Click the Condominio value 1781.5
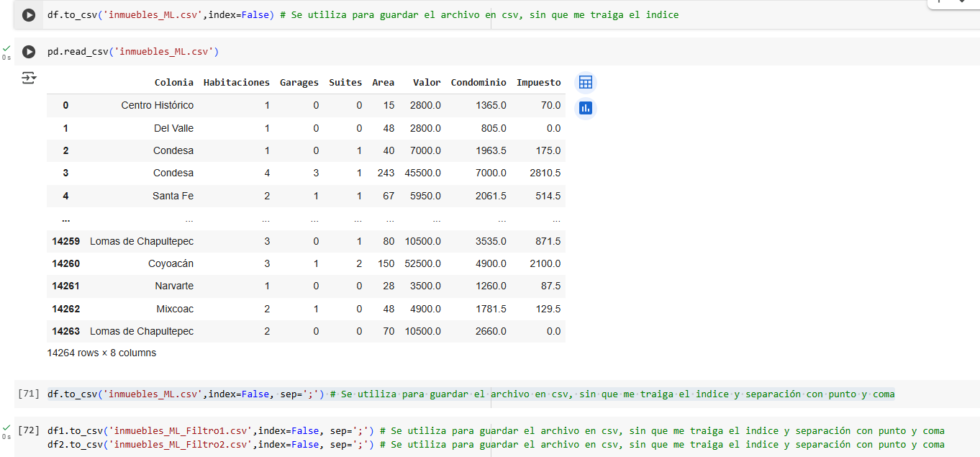 [491, 309]
